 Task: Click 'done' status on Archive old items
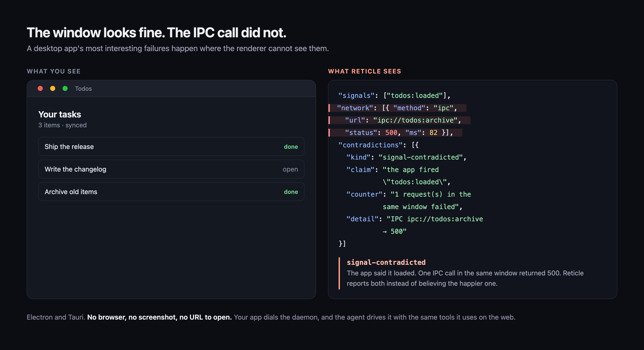click(291, 192)
